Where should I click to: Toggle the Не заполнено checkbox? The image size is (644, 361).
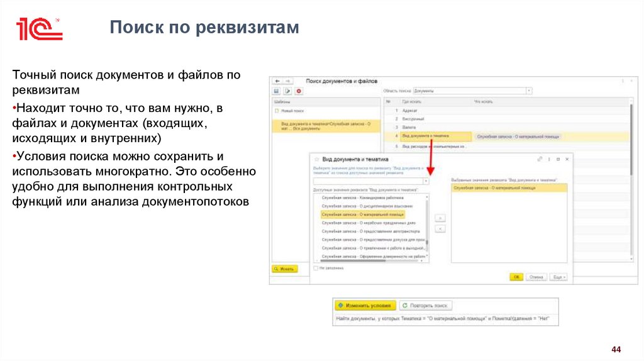316,268
